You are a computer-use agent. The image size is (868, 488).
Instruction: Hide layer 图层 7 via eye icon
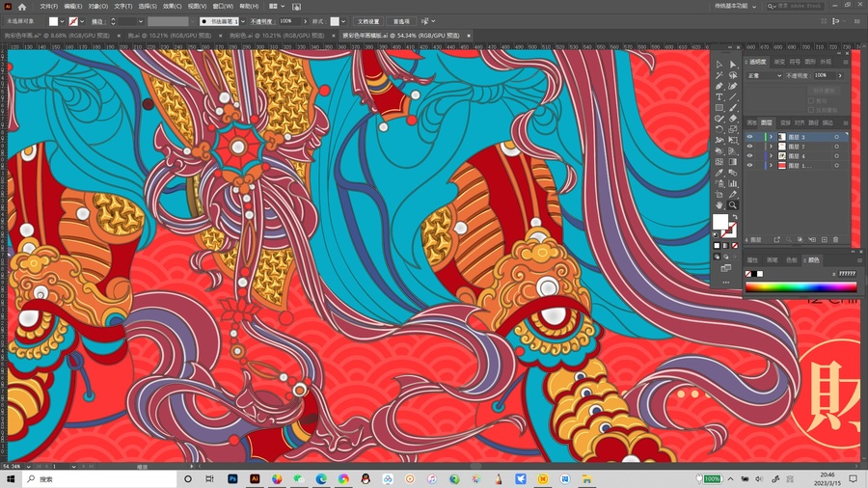pos(749,147)
